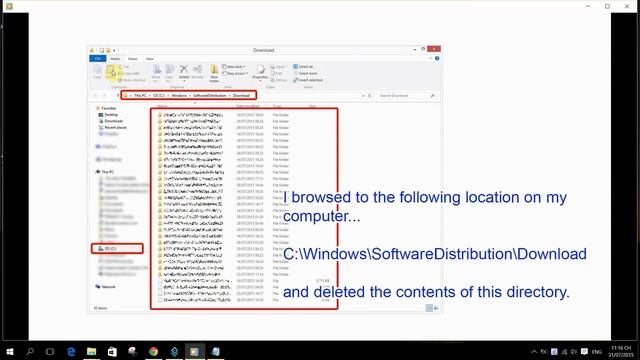Switch to details view button in status bar
640x360 pixels.
[429, 308]
